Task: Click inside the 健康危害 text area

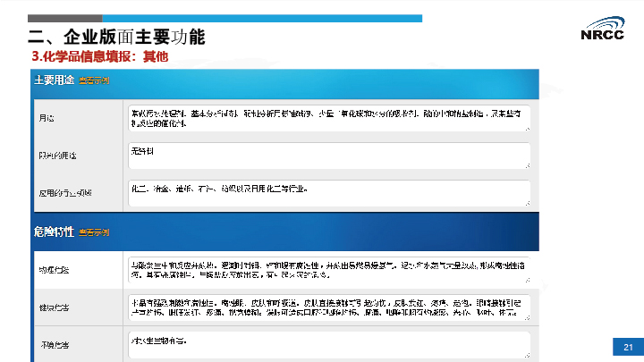Action: pyautogui.click(x=328, y=307)
